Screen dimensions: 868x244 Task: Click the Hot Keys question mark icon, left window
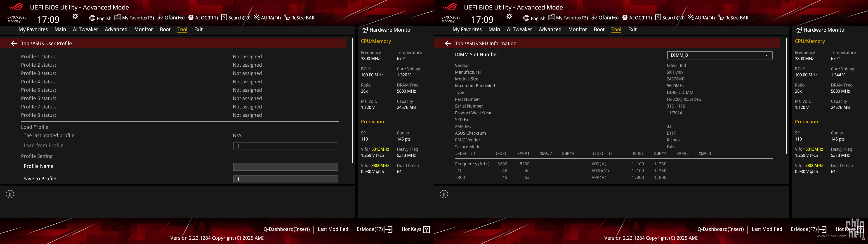click(426, 230)
